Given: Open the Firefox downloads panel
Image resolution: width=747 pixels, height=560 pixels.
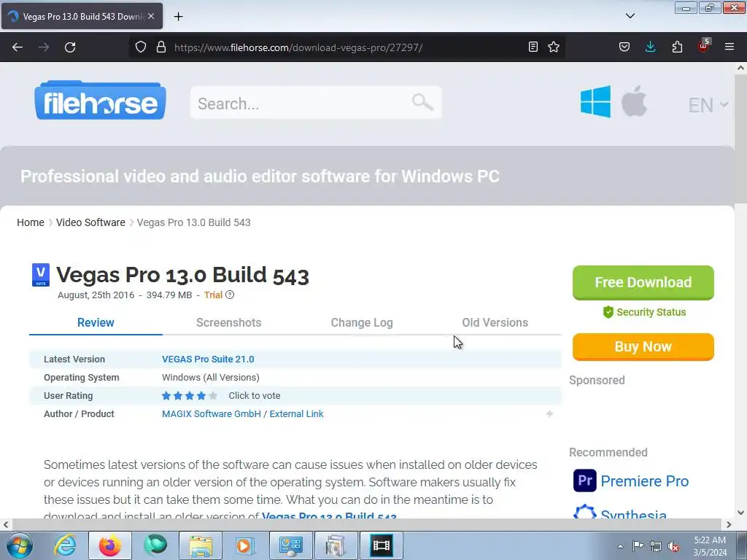Looking at the screenshot, I should pyautogui.click(x=650, y=47).
